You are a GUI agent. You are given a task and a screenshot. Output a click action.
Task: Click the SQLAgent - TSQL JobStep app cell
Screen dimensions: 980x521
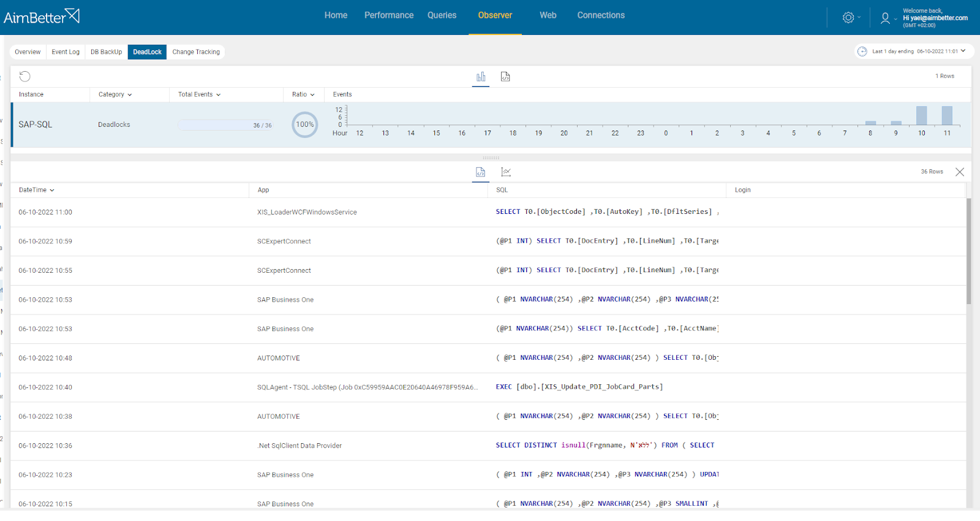[367, 387]
